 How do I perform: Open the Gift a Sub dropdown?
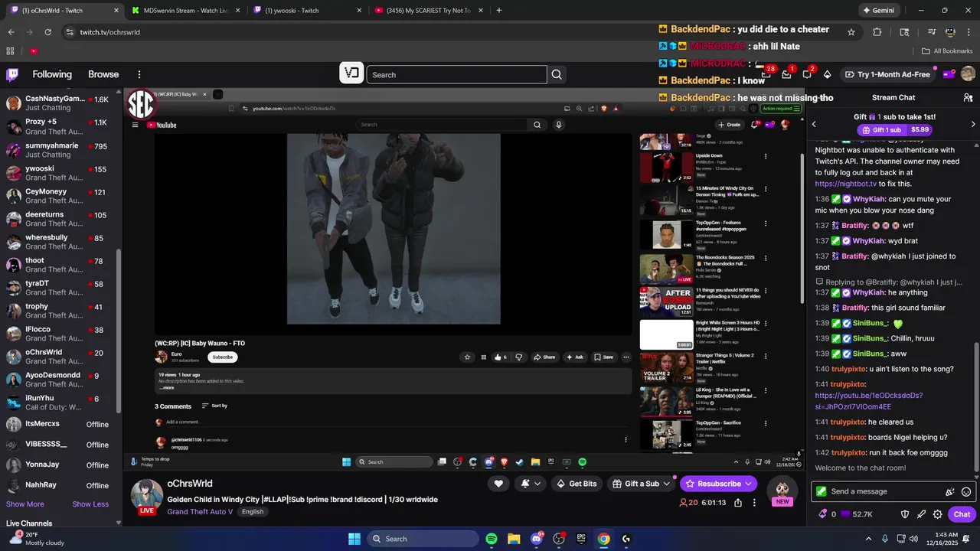642,484
